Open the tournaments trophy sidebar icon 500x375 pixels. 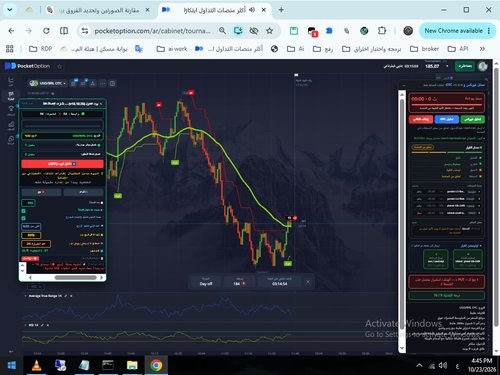coord(11,110)
